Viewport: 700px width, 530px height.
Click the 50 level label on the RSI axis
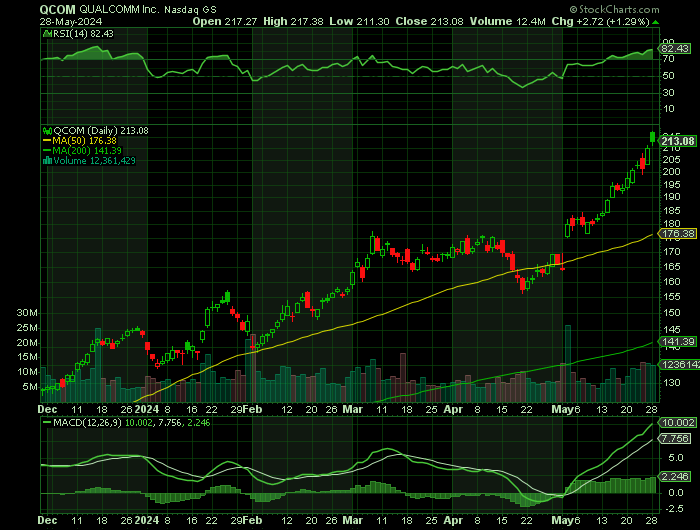click(668, 76)
